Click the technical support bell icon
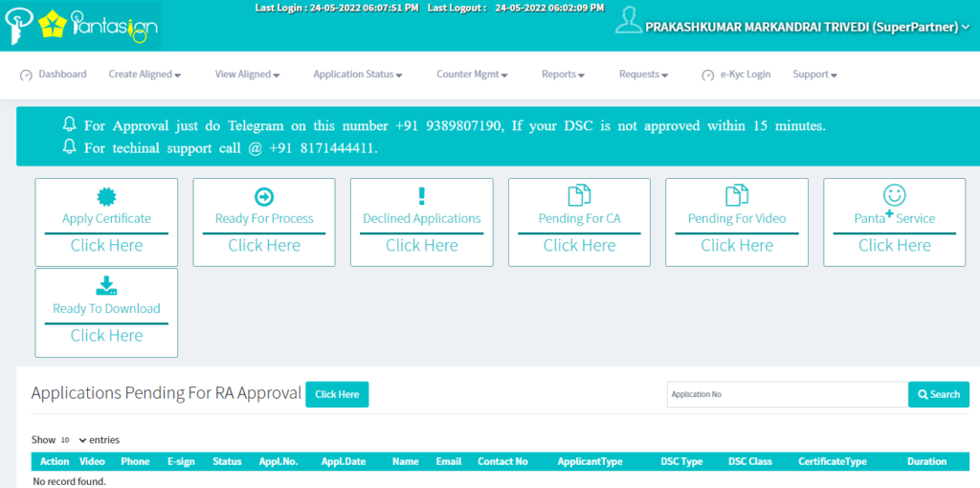 [69, 147]
